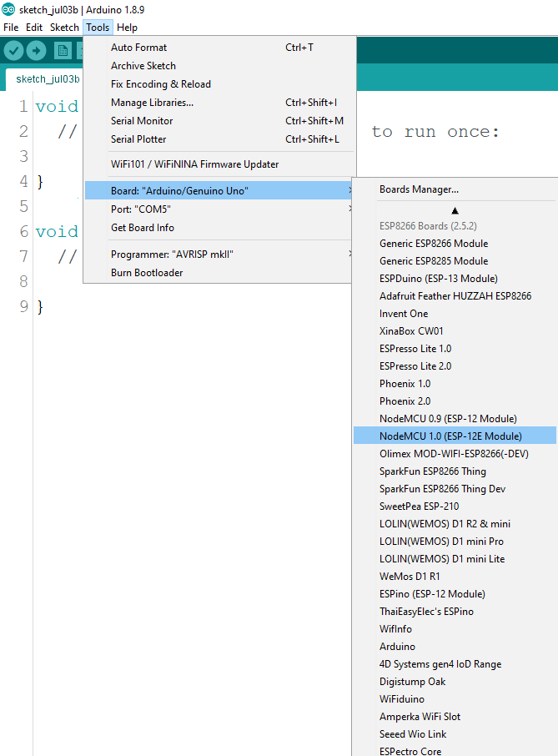Select ESPino (ESP-12 Module) board

(455, 593)
